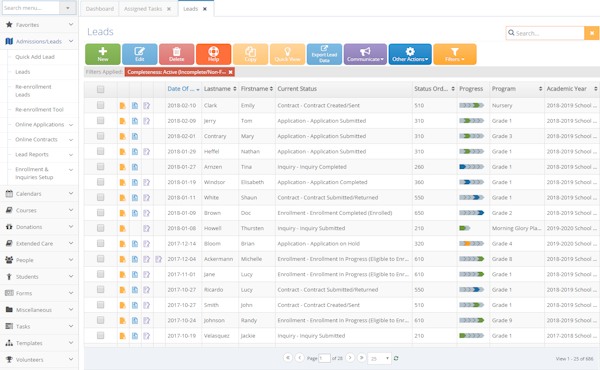
Task: Switch to the Dashboard tab
Action: (100, 8)
